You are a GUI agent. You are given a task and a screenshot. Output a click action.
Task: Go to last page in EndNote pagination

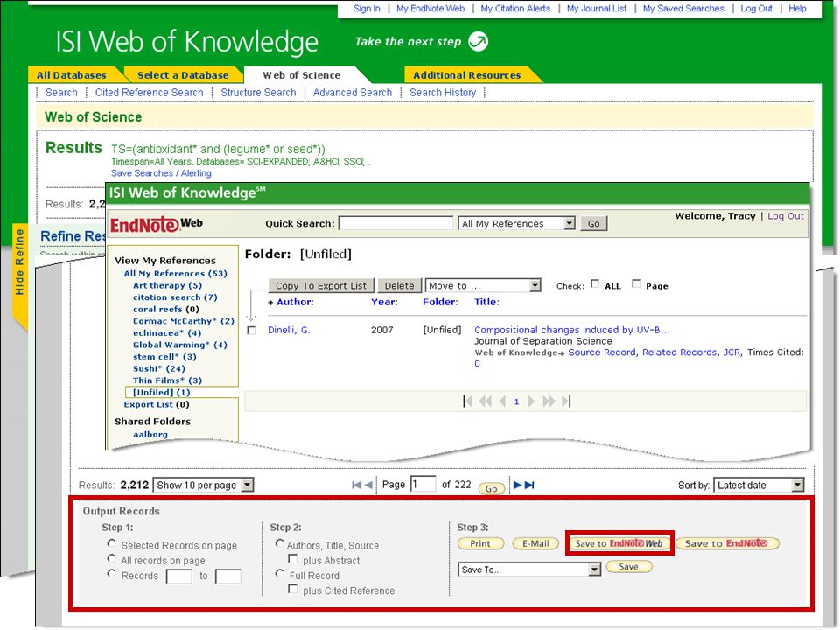click(566, 402)
